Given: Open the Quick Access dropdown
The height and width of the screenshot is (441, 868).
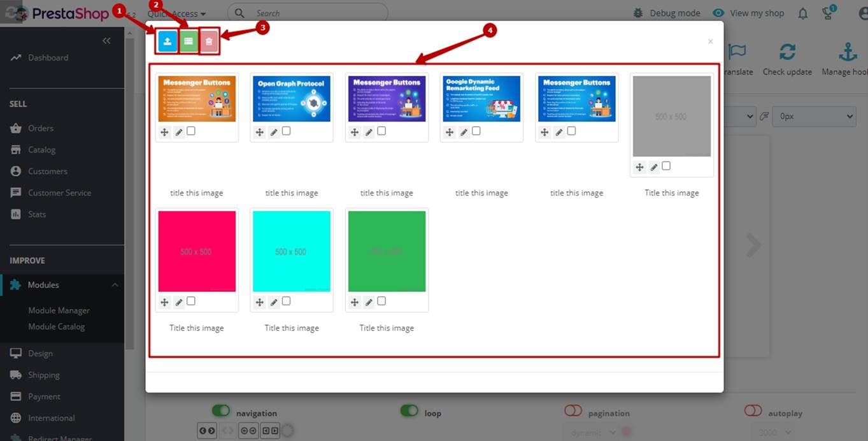Looking at the screenshot, I should [x=176, y=13].
